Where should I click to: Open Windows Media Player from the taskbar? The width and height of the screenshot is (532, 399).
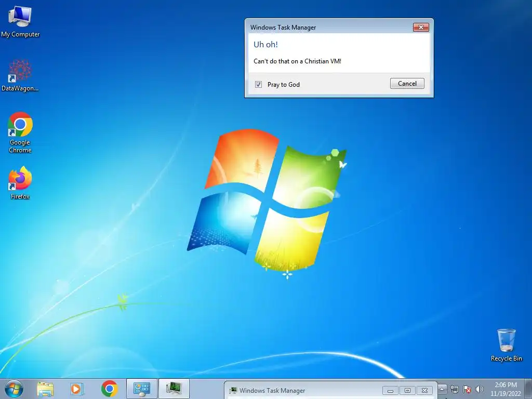pos(77,389)
